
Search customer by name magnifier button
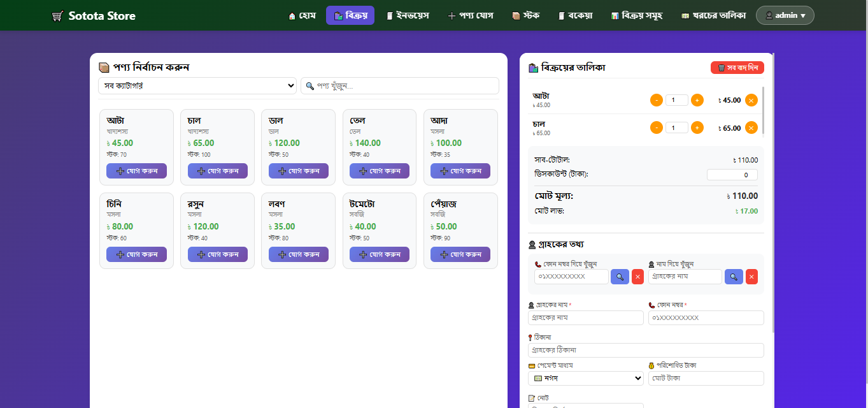pyautogui.click(x=734, y=277)
